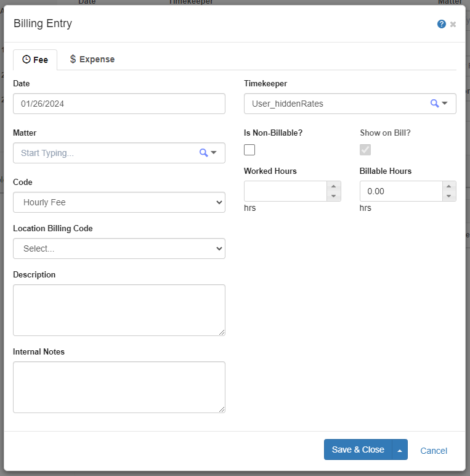
Task: Click the Worked Hours input field
Action: 285,191
